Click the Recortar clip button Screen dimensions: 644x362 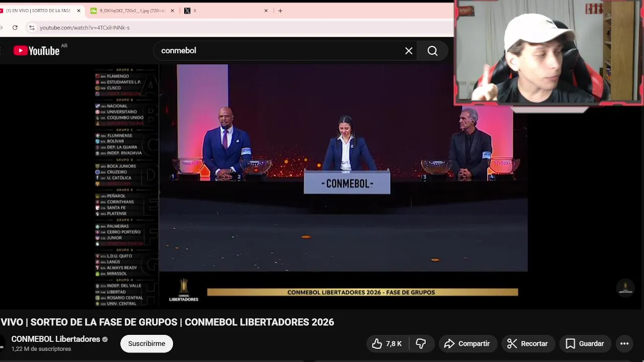click(x=528, y=344)
